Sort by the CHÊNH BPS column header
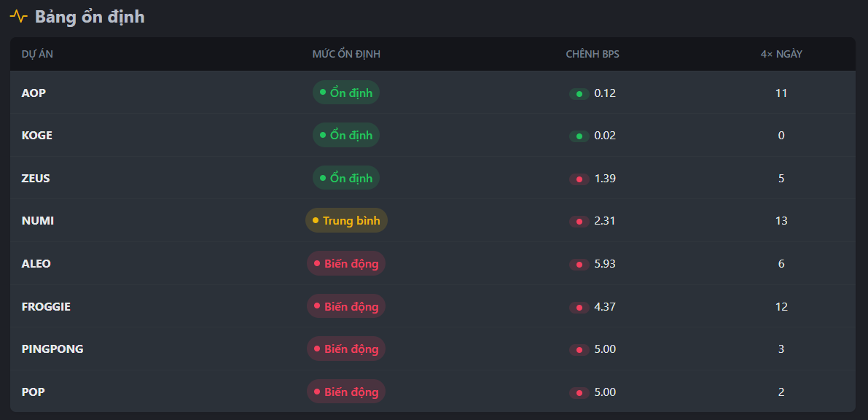 click(x=593, y=54)
